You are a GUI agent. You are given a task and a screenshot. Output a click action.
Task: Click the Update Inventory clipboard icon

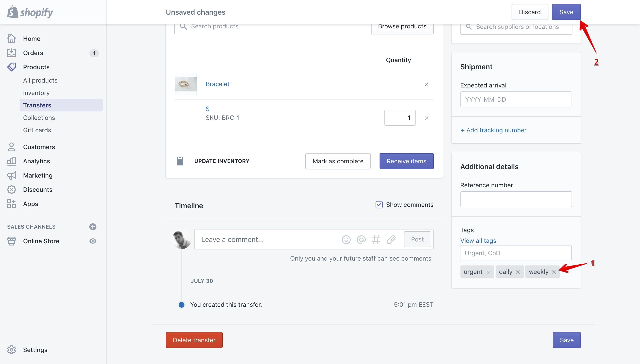coord(180,161)
